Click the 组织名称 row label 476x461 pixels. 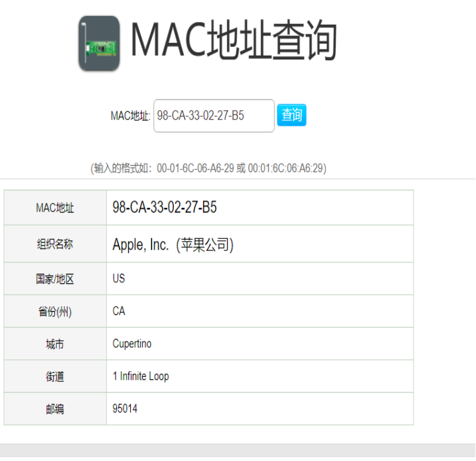(x=55, y=244)
